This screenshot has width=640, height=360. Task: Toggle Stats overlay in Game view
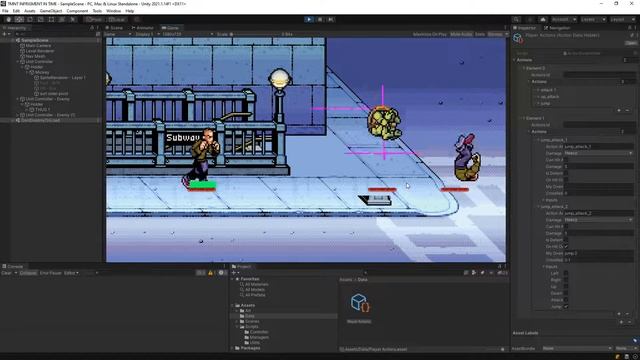point(480,34)
